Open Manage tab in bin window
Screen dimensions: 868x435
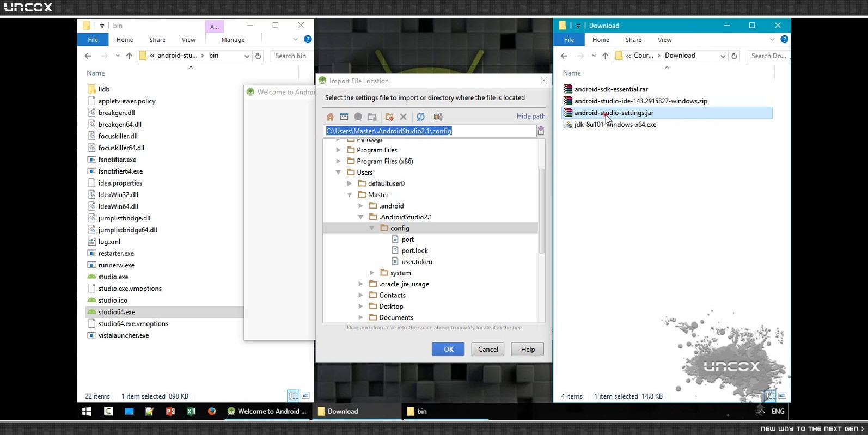point(233,40)
